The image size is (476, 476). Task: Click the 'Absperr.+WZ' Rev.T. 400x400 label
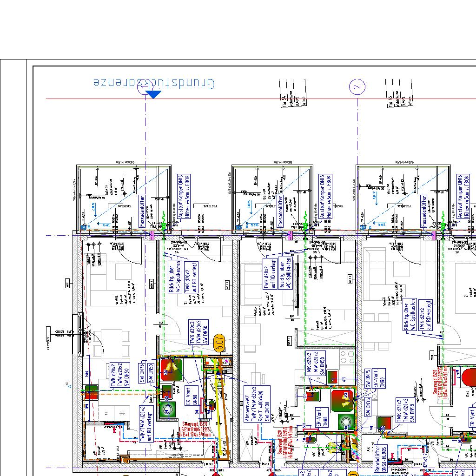257,404
